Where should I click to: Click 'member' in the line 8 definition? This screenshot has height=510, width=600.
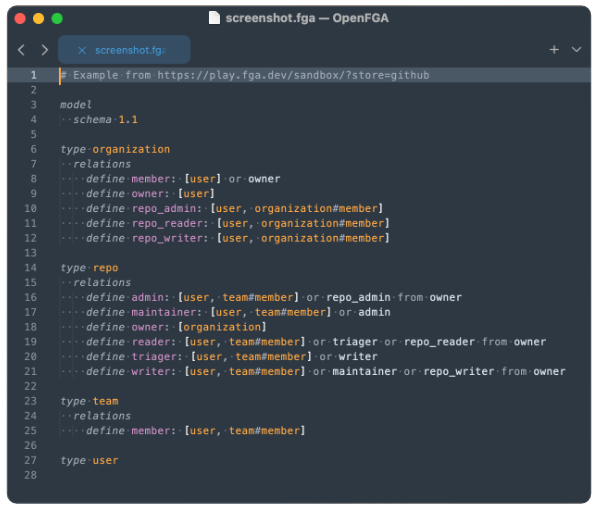(x=151, y=179)
